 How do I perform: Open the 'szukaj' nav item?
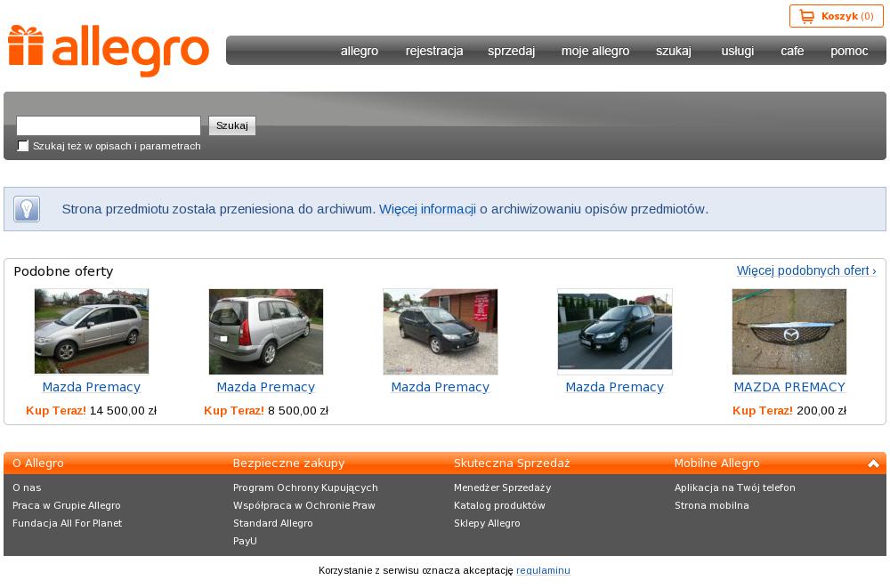tap(674, 51)
